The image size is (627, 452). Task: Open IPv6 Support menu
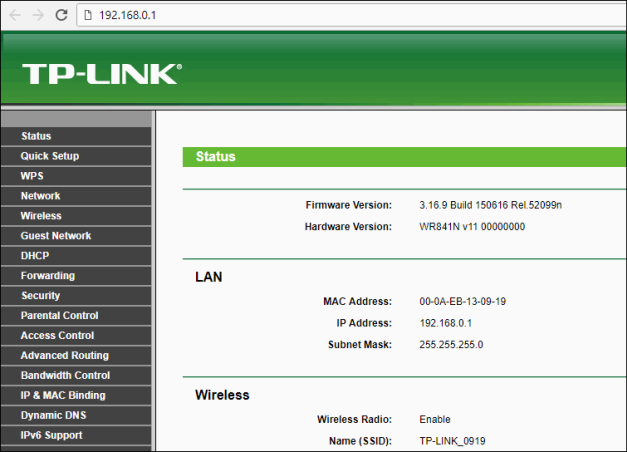[76, 436]
